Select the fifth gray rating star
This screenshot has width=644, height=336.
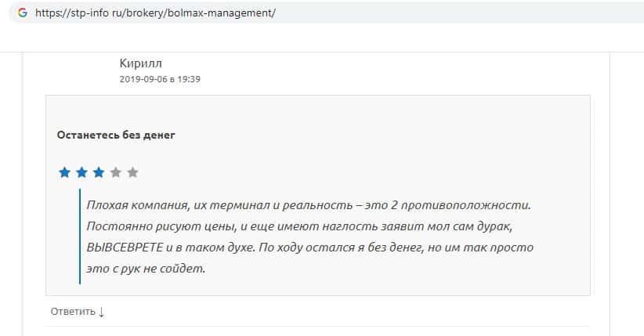click(x=132, y=172)
